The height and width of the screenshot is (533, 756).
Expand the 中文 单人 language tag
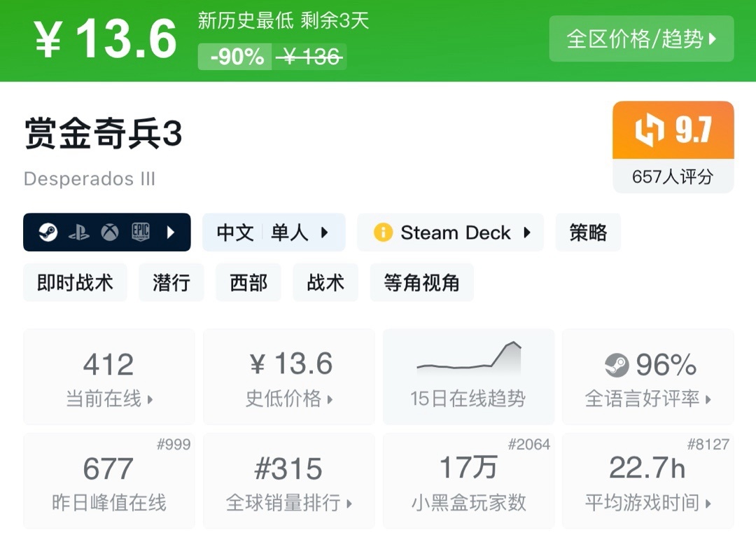(x=274, y=233)
